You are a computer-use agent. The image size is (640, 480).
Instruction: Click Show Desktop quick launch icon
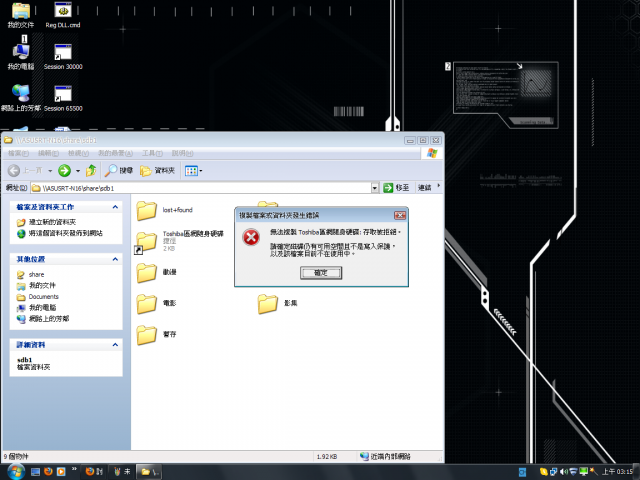pos(36,472)
